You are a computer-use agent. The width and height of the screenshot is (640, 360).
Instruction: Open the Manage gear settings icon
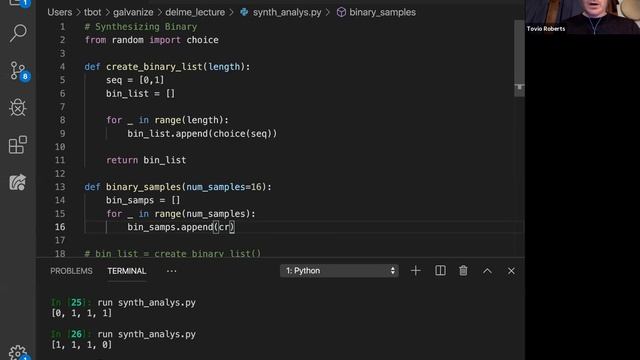[x=18, y=353]
